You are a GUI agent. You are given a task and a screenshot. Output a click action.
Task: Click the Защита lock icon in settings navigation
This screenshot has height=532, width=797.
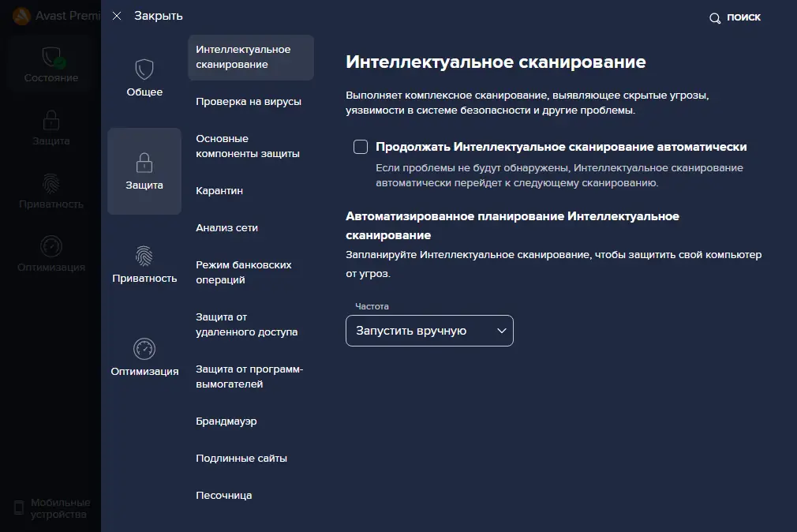(144, 163)
